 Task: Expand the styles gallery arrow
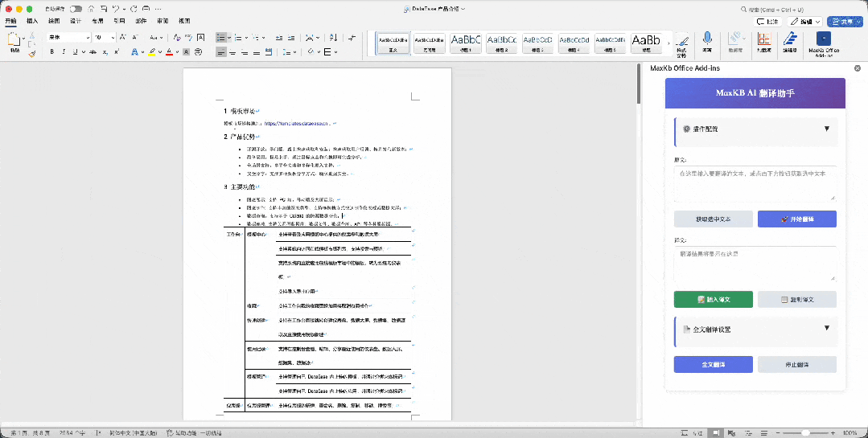[x=668, y=43]
